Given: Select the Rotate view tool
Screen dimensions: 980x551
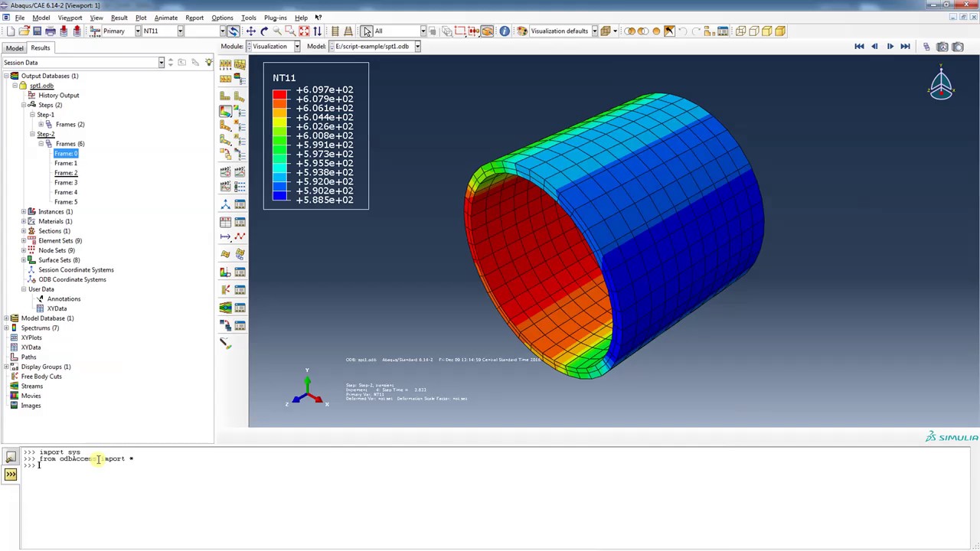Looking at the screenshot, I should point(264,31).
